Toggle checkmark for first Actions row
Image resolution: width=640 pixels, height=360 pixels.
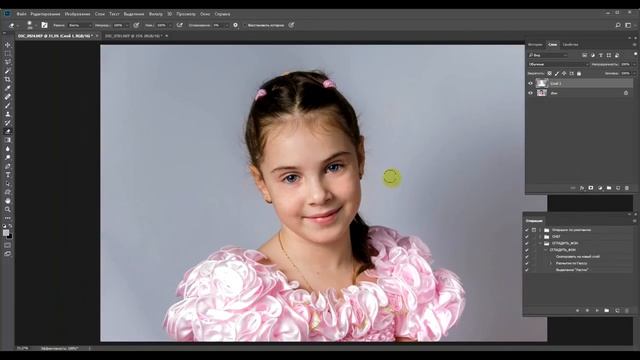527,230
